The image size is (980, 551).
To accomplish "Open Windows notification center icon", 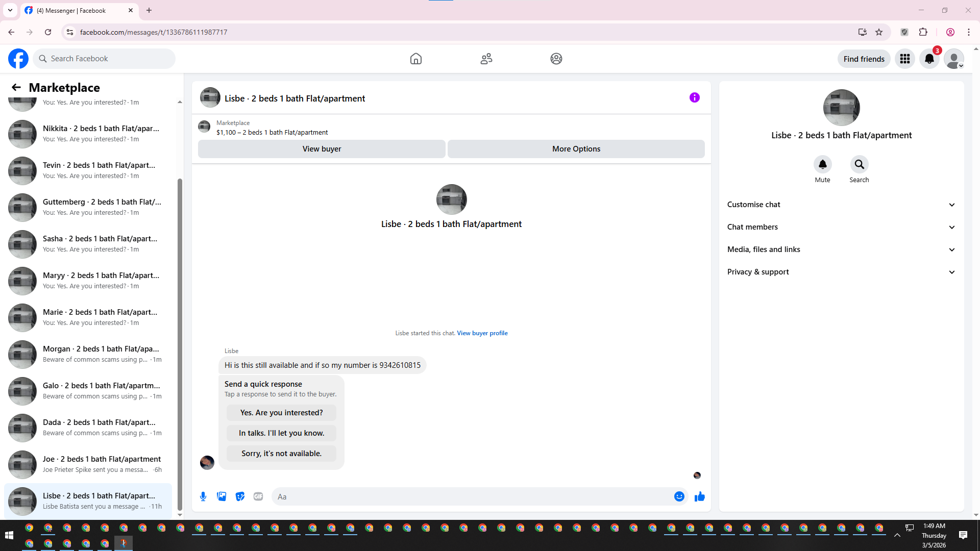I will [963, 535].
